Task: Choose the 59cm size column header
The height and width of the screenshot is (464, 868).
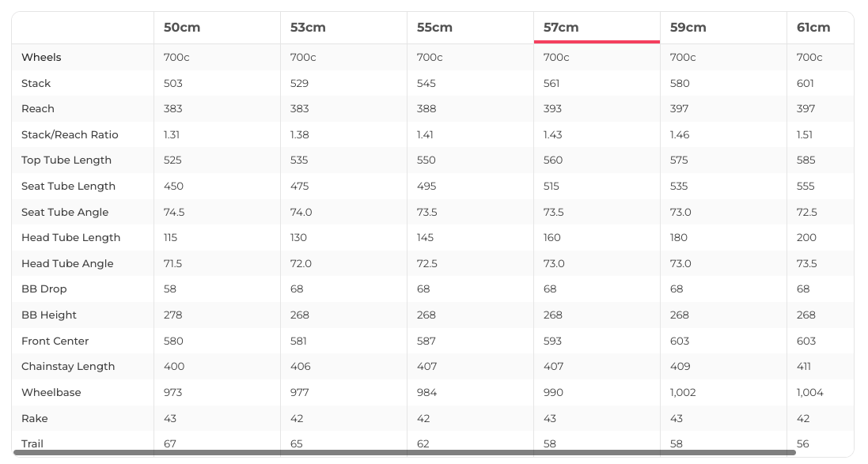Action: coord(688,28)
